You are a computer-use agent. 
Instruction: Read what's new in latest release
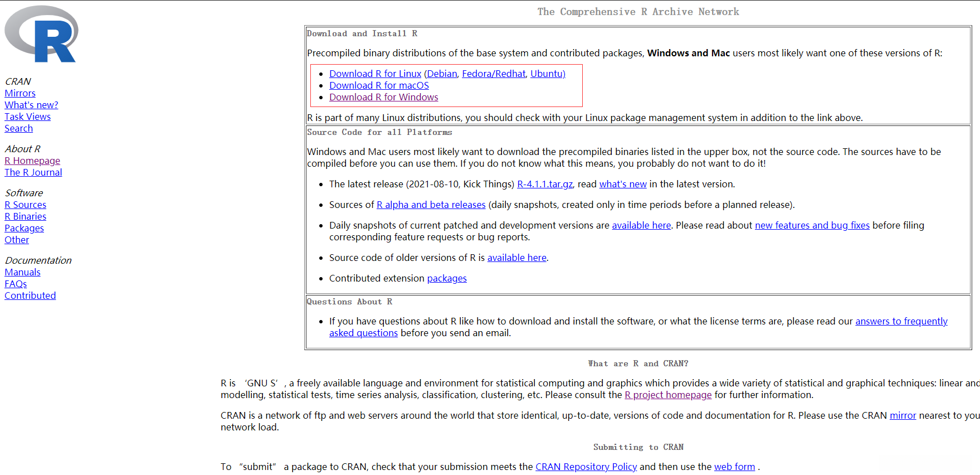pyautogui.click(x=623, y=184)
